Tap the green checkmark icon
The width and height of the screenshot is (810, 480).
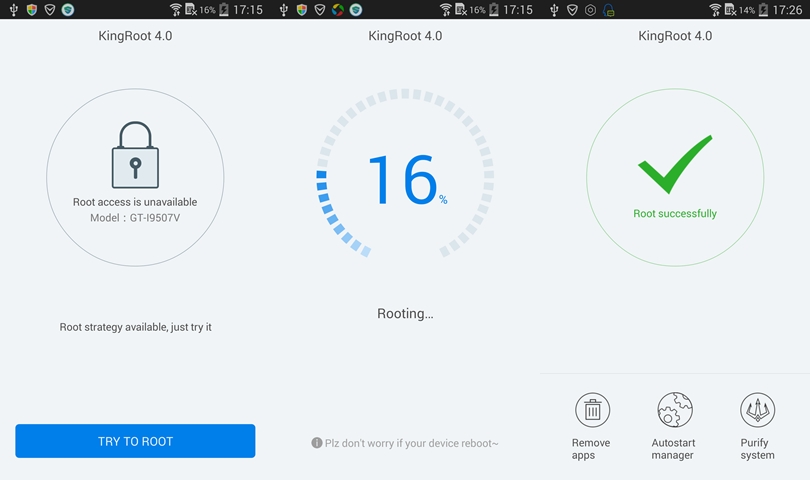pos(675,164)
